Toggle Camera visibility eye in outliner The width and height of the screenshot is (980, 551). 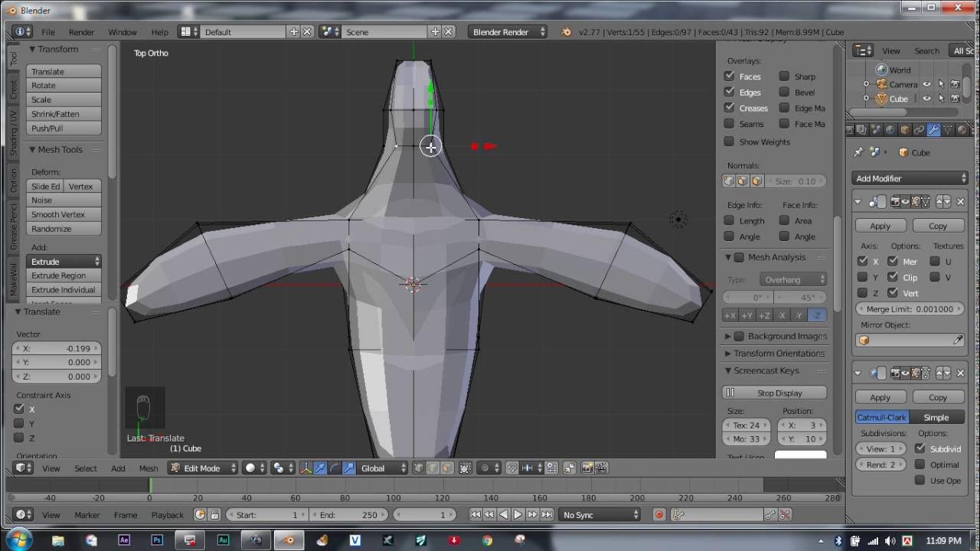[926, 84]
